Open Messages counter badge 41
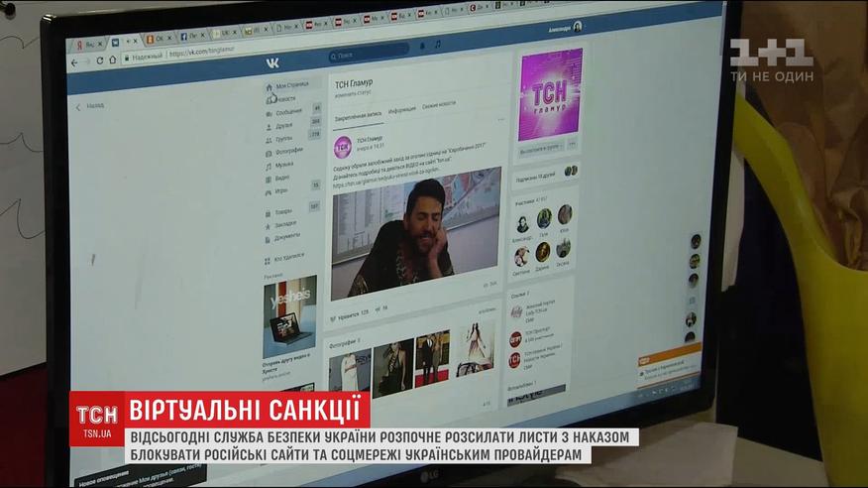This screenshot has height=488, width=868. (x=317, y=107)
